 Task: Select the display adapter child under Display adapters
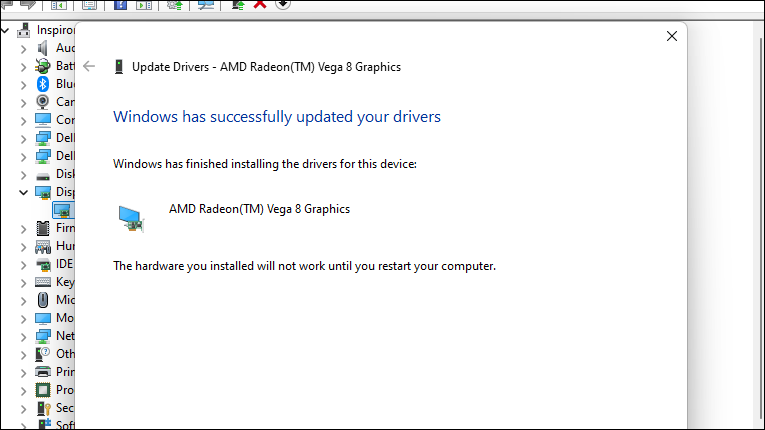[62, 210]
